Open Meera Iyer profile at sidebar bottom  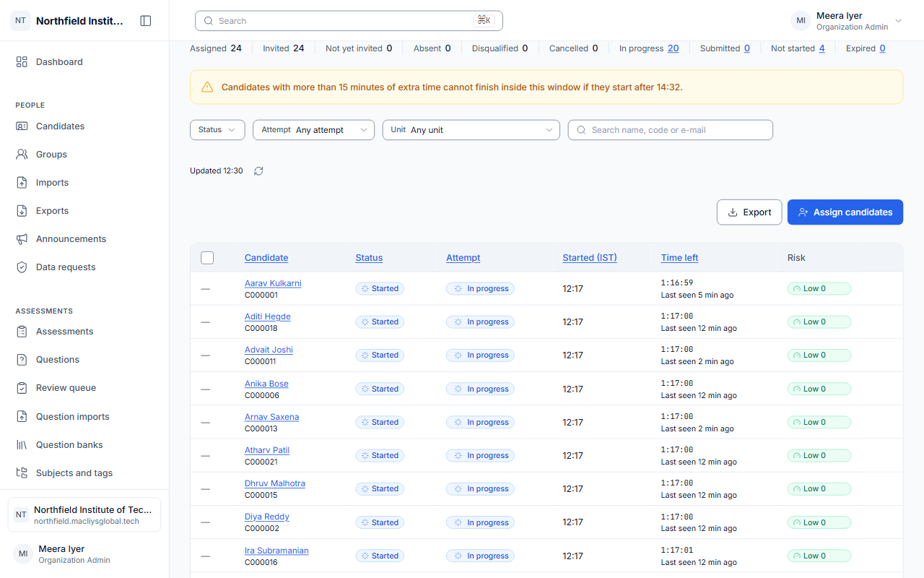84,554
